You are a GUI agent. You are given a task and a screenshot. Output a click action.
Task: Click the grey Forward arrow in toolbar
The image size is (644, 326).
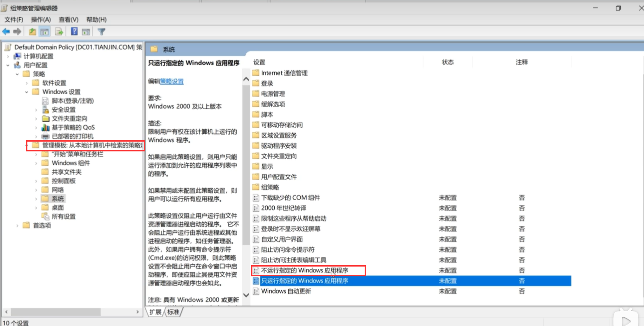click(17, 32)
